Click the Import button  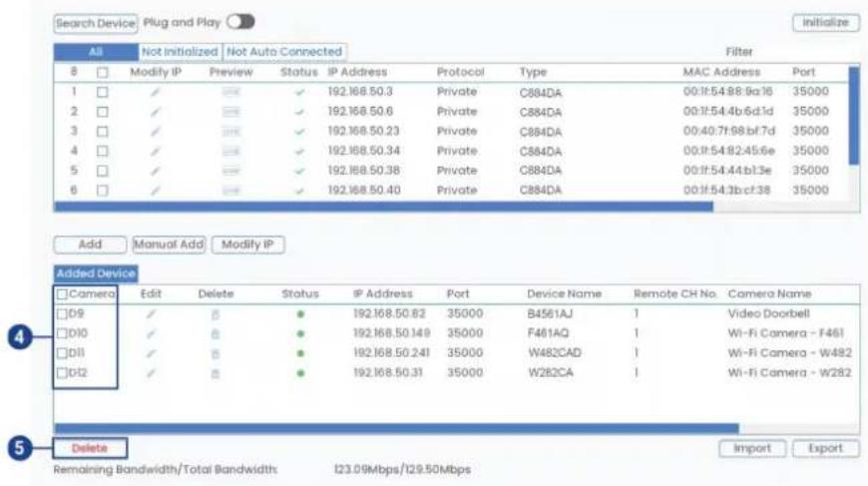click(752, 448)
